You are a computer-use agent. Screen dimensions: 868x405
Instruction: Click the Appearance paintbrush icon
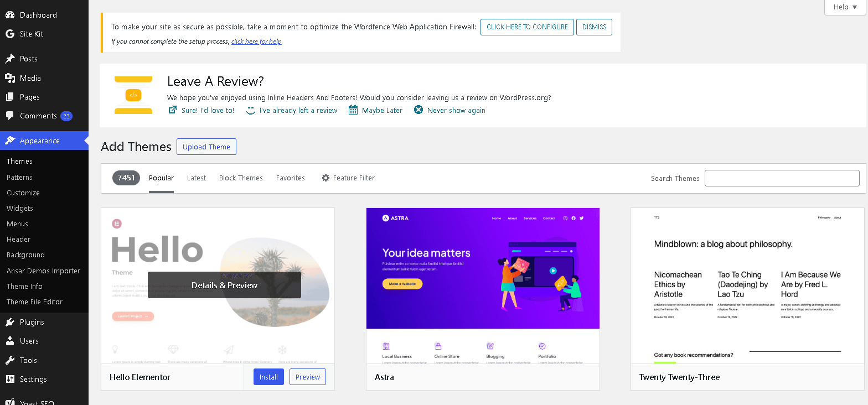point(10,141)
